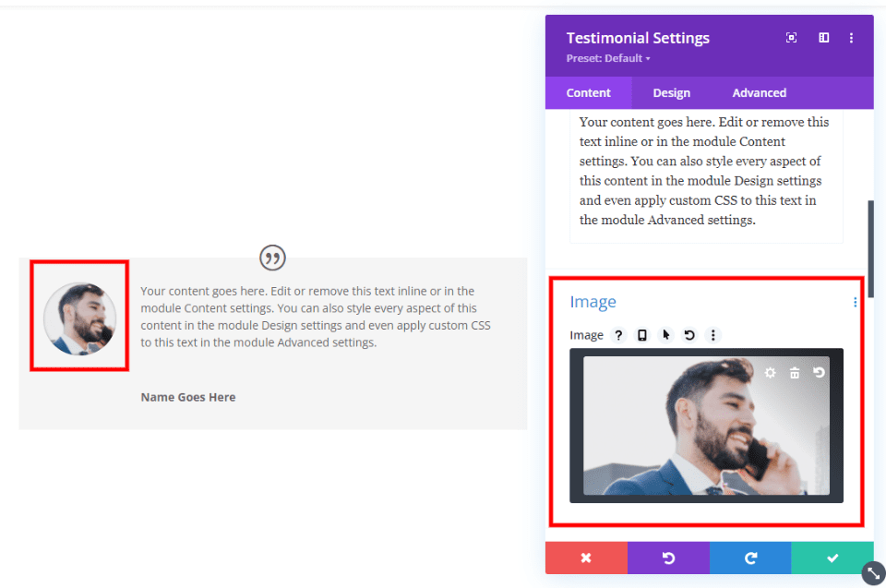Click the image reset icon on the thumbnail
Image resolution: width=886 pixels, height=588 pixels.
(x=819, y=372)
